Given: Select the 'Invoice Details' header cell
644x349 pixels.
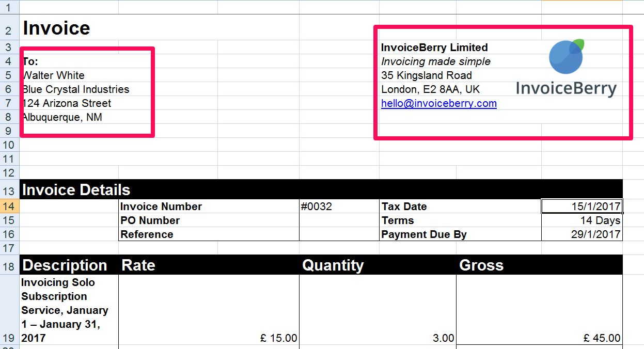Looking at the screenshot, I should (x=321, y=189).
